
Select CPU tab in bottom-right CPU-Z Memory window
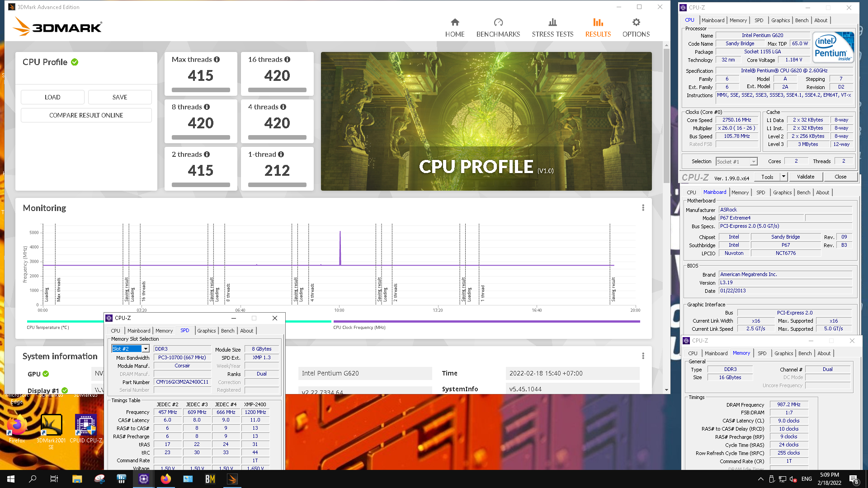[x=693, y=353]
